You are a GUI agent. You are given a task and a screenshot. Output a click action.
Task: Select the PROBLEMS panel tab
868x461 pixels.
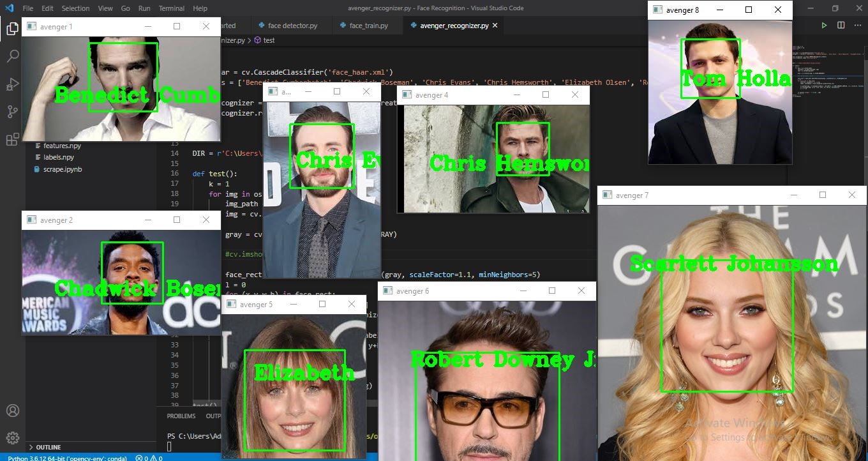[181, 416]
